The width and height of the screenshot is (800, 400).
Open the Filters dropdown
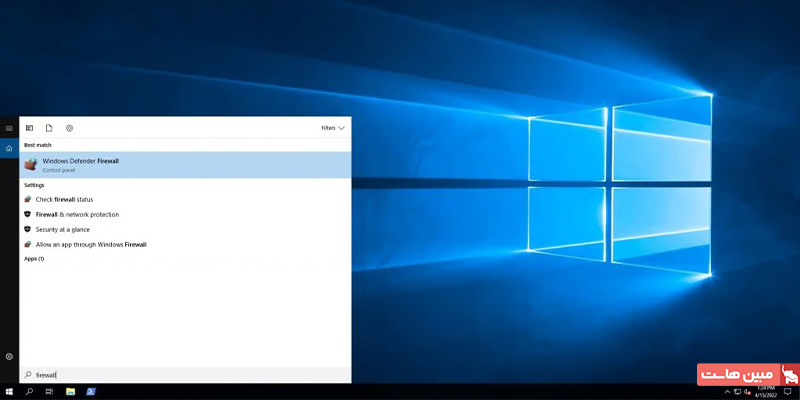[x=333, y=128]
